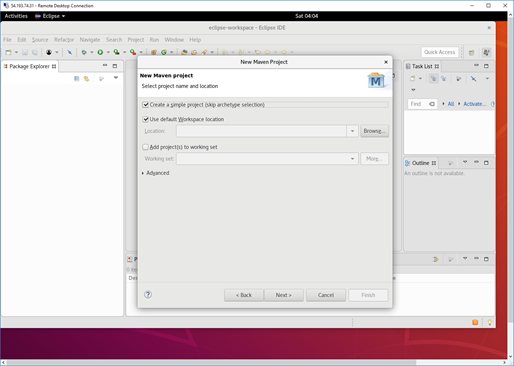Clear the Task List Find field
This screenshot has height=366, width=514.
click(x=432, y=104)
